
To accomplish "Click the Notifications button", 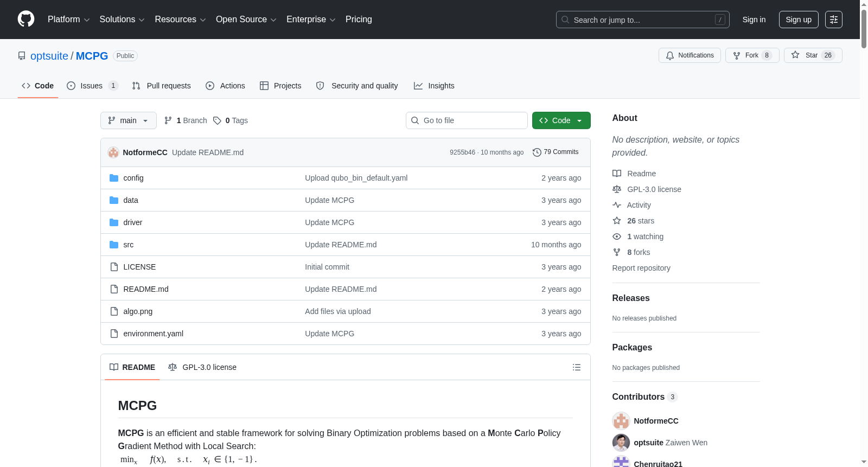I will 690,55.
